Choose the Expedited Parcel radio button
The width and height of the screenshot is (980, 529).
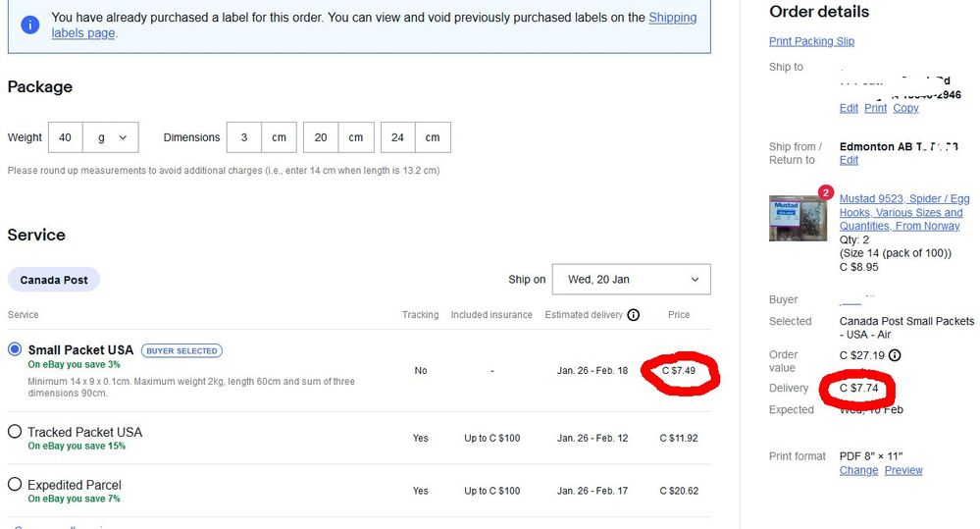click(x=15, y=485)
